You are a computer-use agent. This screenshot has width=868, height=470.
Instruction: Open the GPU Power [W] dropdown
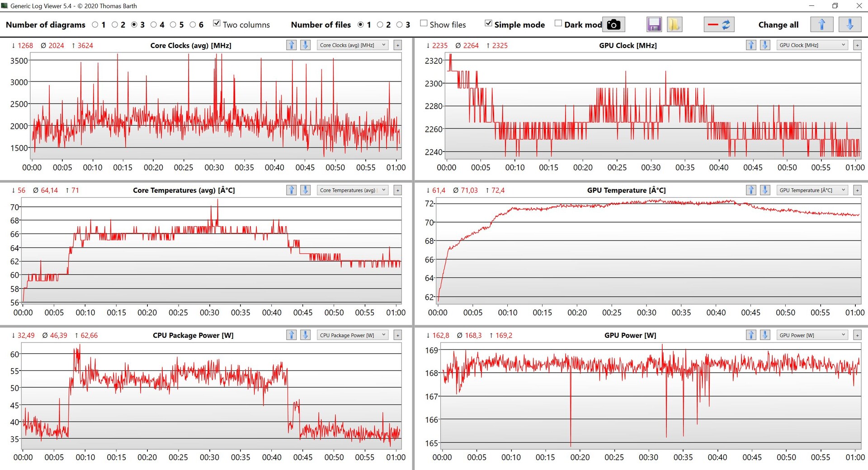click(x=812, y=335)
